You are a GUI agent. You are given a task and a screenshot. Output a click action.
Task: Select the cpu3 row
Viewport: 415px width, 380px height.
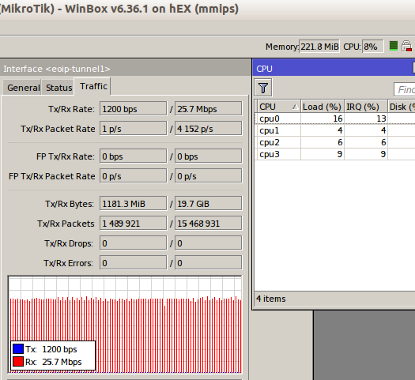335,154
